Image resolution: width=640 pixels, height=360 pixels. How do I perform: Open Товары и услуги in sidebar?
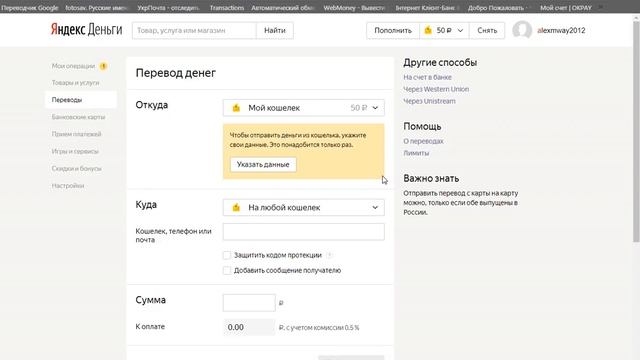pyautogui.click(x=76, y=82)
